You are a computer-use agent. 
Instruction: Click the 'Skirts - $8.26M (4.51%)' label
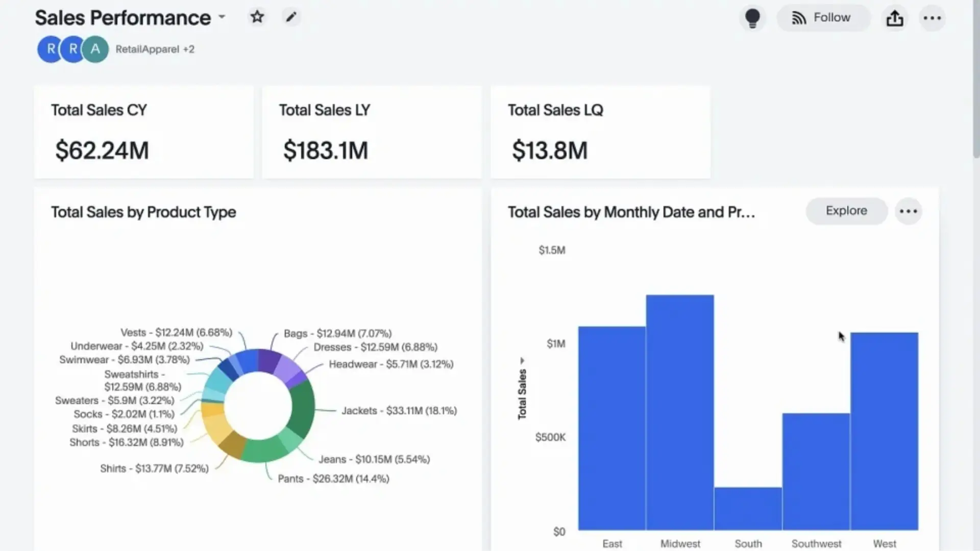[x=125, y=429]
